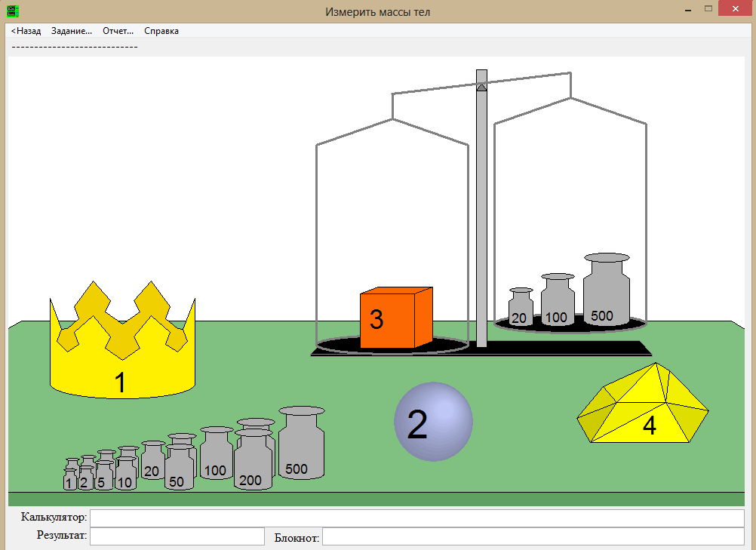
Task: Click the balance pointer at the pillar top
Action: click(x=481, y=87)
